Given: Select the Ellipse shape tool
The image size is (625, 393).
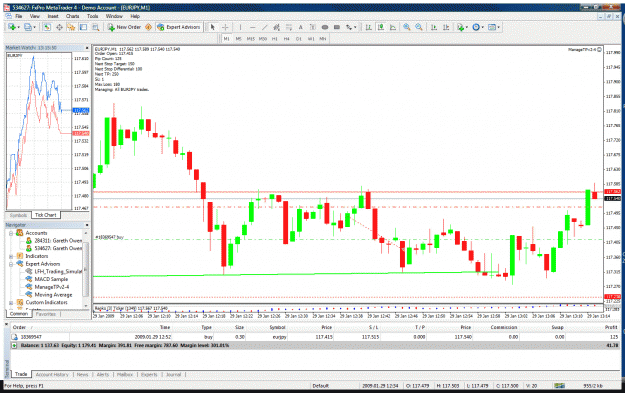Looking at the screenshot, I should (325, 27).
